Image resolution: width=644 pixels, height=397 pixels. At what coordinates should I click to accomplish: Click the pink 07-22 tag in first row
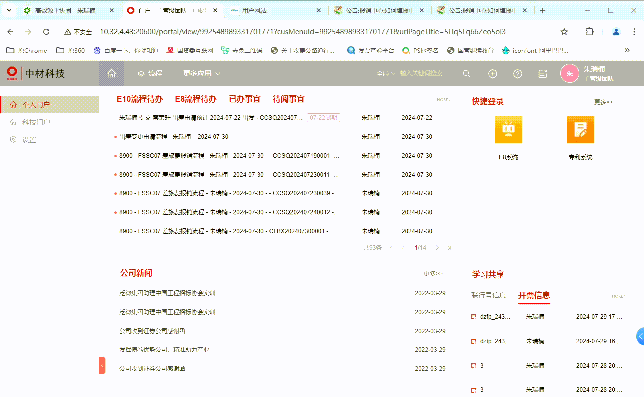point(324,117)
